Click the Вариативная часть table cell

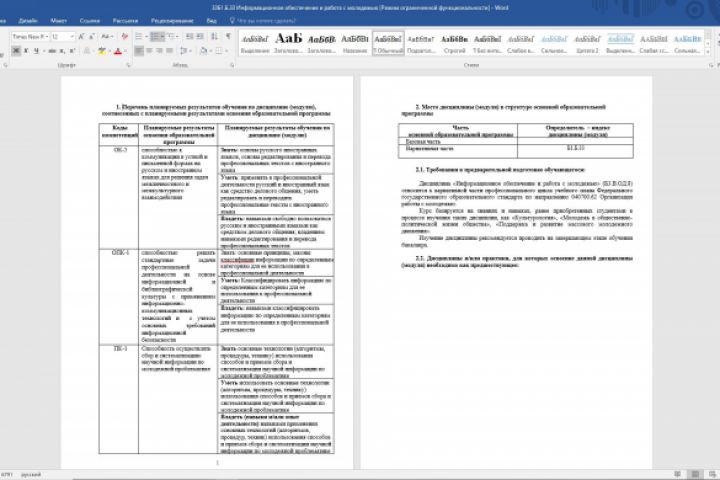pyautogui.click(x=458, y=151)
